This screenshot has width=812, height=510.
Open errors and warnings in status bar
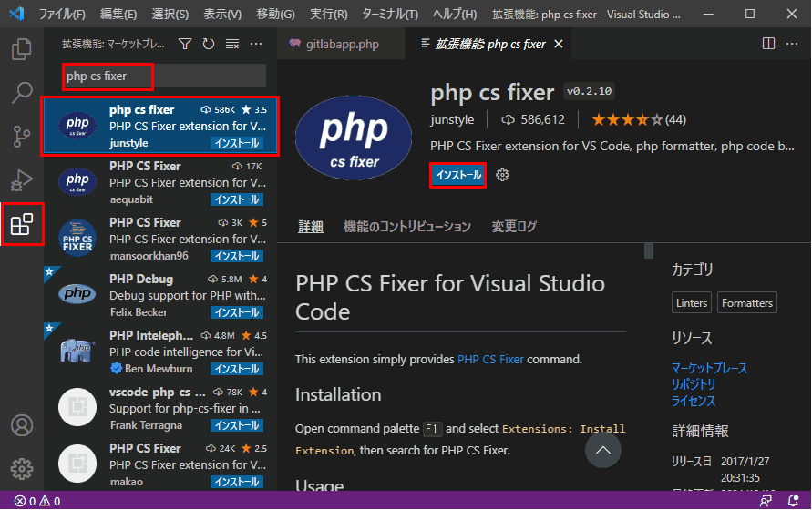(x=37, y=501)
